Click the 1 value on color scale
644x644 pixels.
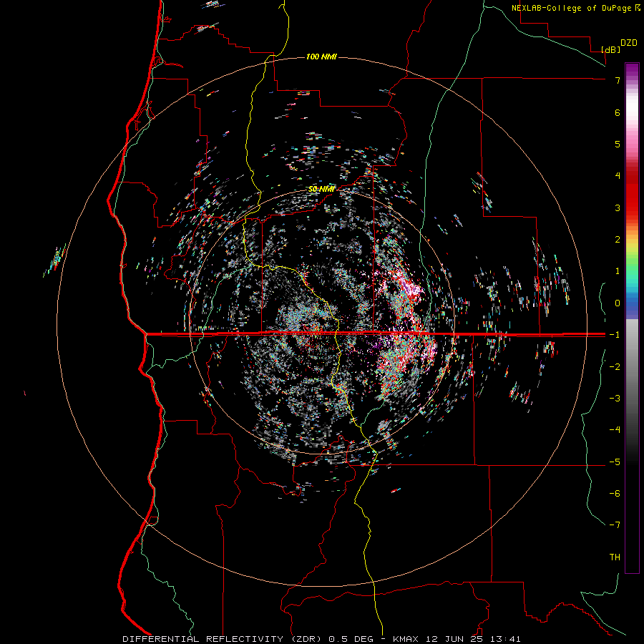tap(618, 271)
